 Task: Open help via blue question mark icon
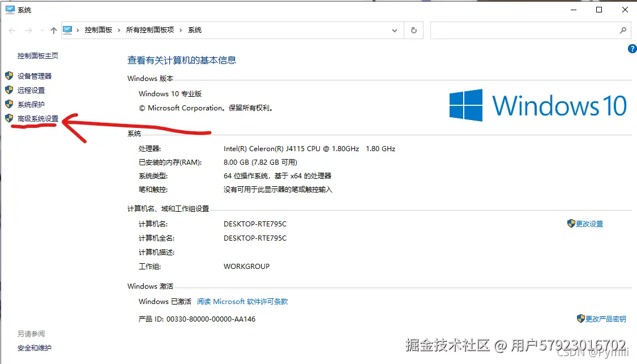point(632,49)
